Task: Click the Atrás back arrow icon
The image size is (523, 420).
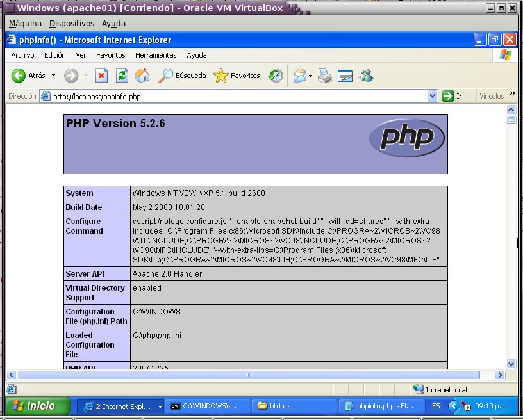Action: point(19,76)
